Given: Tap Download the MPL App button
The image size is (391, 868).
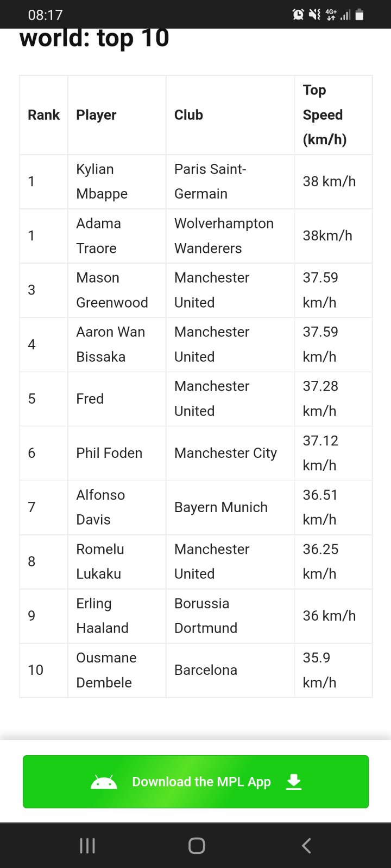Looking at the screenshot, I should [195, 782].
